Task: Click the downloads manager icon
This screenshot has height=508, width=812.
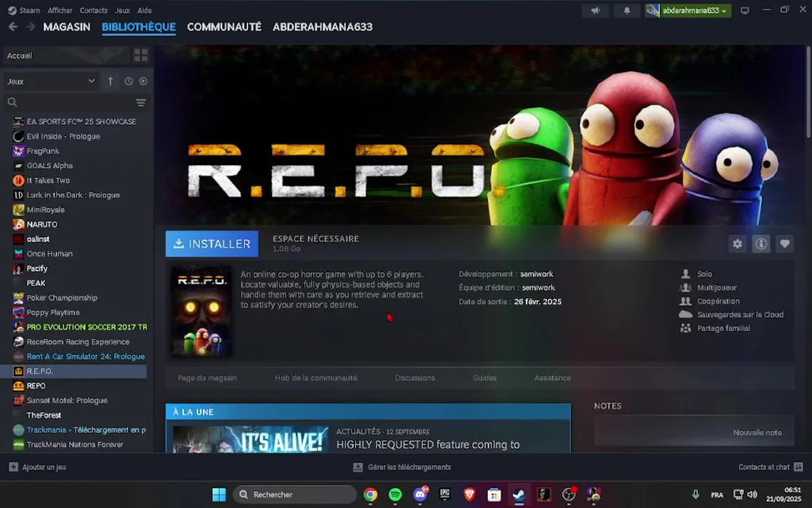Action: pos(358,467)
